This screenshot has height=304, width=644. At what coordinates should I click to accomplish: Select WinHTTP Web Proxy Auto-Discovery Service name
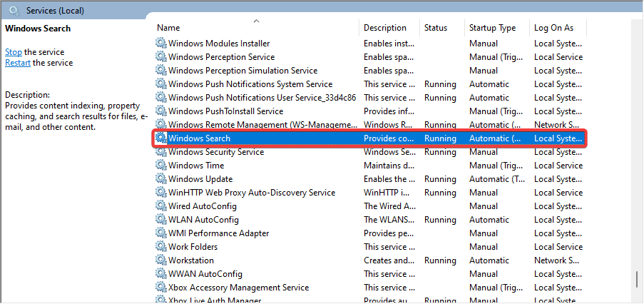(252, 192)
